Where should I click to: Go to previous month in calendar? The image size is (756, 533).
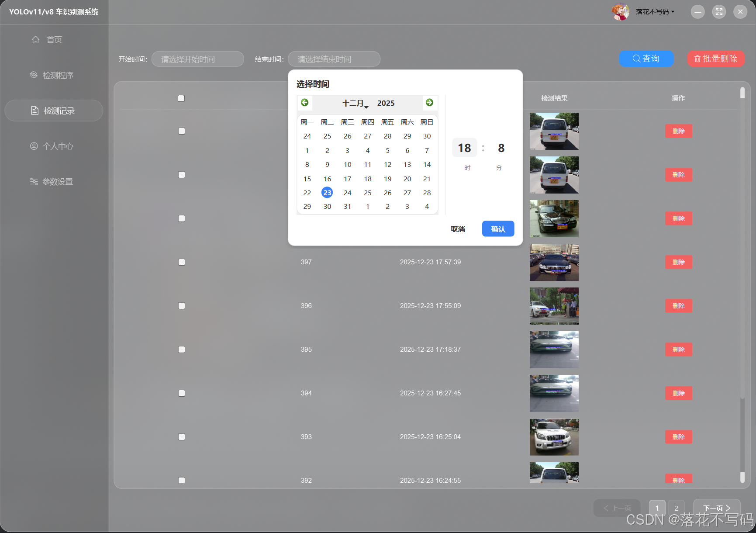coord(305,103)
